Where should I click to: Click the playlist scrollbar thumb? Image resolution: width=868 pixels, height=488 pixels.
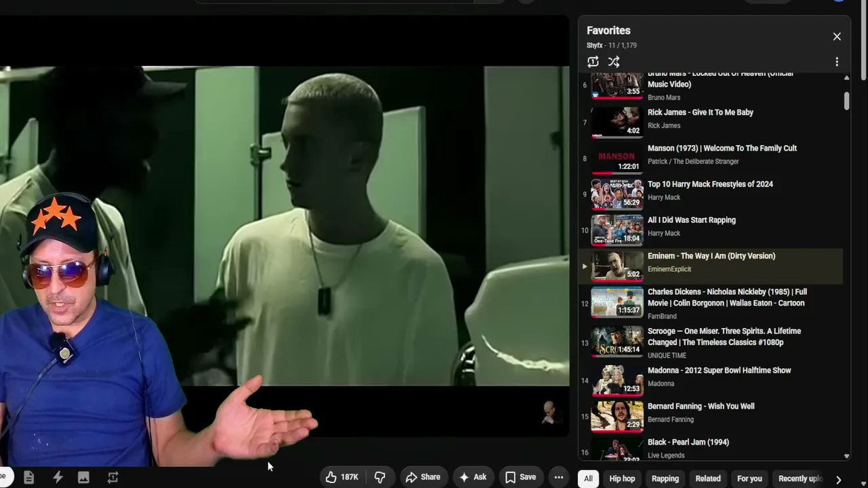click(x=846, y=100)
